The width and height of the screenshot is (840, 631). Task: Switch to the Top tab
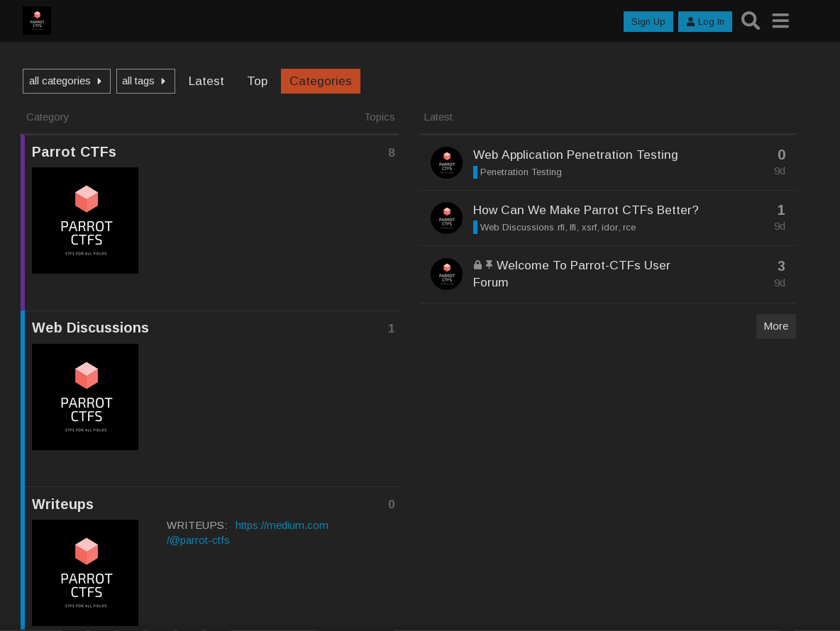tap(258, 81)
